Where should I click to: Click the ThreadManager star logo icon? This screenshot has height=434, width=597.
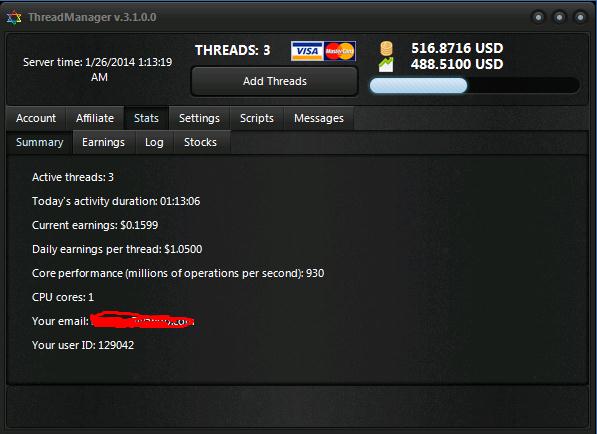coord(14,18)
